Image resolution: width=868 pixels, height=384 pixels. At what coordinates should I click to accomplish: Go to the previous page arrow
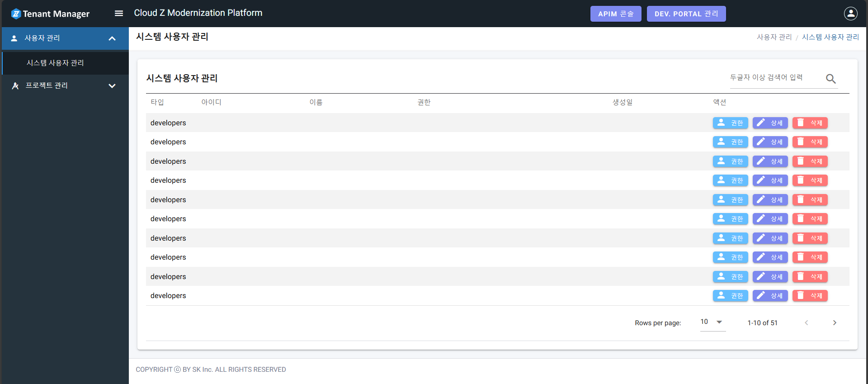click(806, 323)
